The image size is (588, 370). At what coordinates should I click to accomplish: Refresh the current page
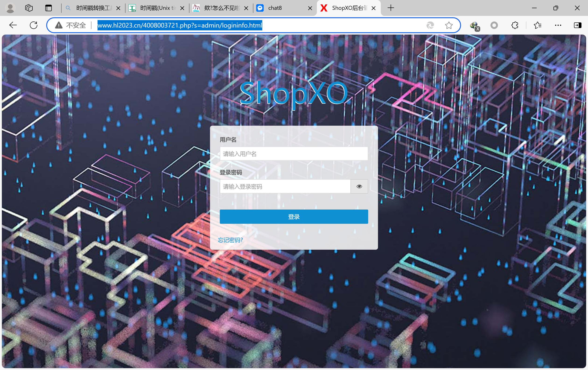[33, 25]
